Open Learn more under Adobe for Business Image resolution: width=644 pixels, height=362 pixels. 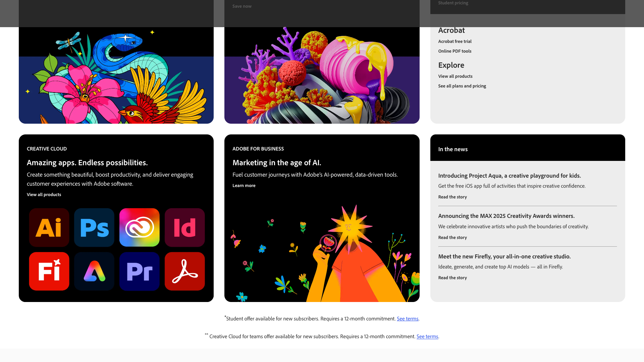[x=244, y=185]
